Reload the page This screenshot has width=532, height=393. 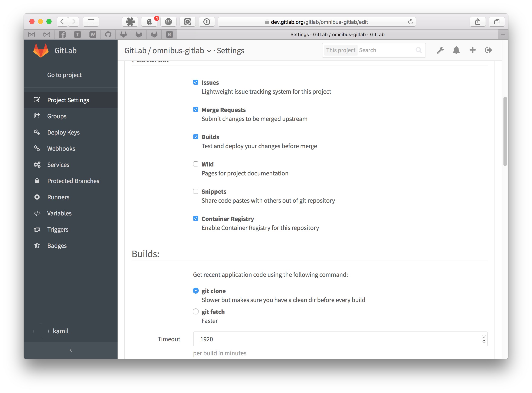pyautogui.click(x=410, y=22)
